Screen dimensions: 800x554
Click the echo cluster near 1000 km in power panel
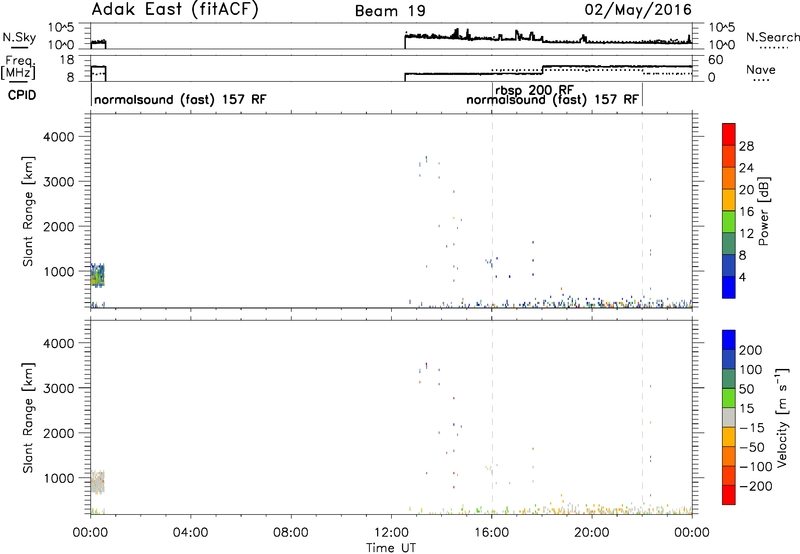(x=97, y=275)
